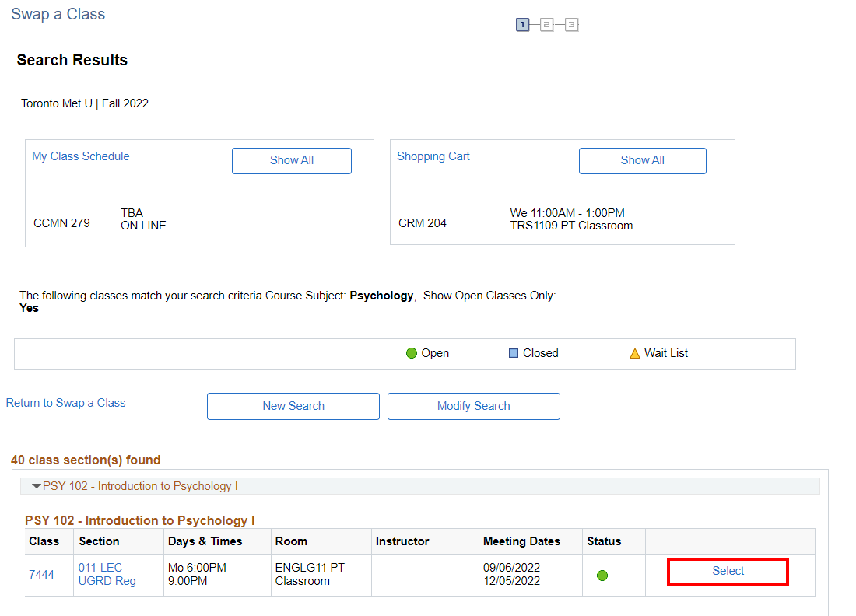
Task: Click the green status dot for class 7444
Action: click(602, 576)
